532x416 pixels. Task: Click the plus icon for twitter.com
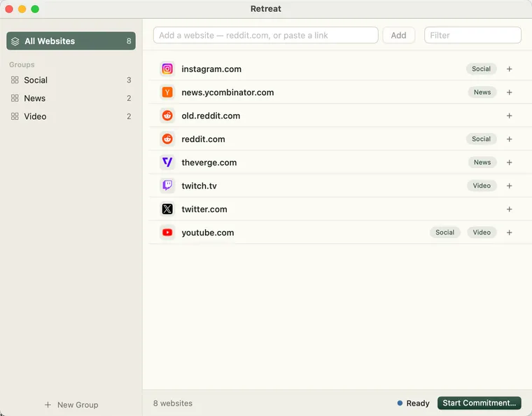coord(510,209)
